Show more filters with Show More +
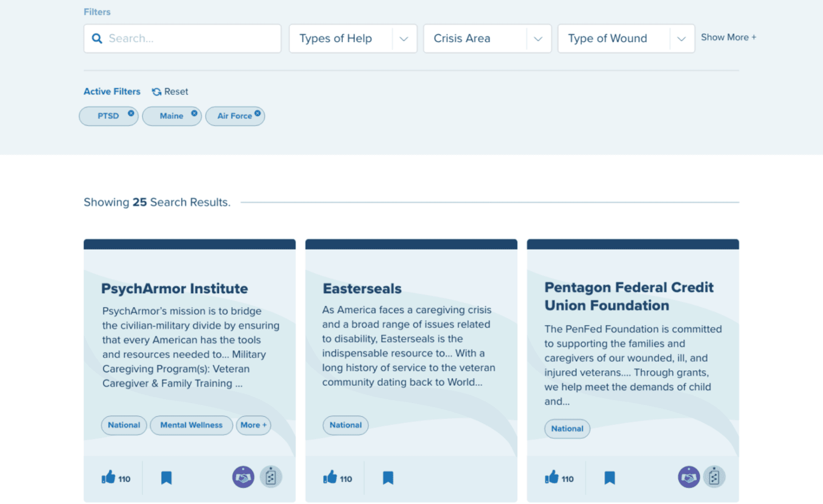The height and width of the screenshot is (504, 823). click(x=729, y=37)
